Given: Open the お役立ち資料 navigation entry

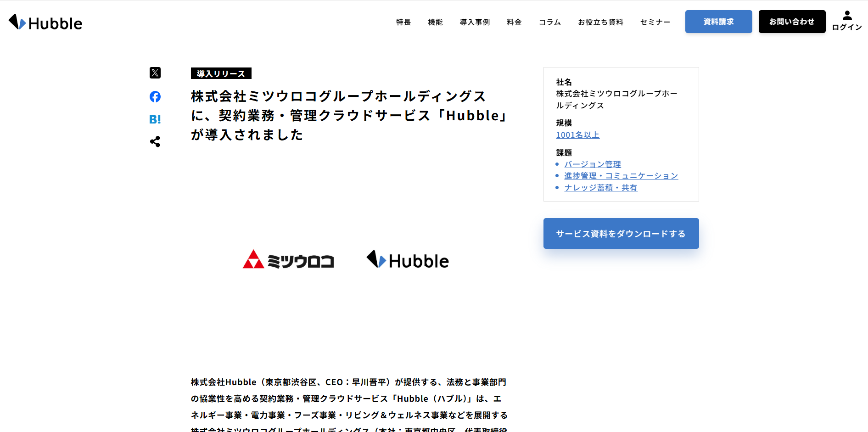Looking at the screenshot, I should 600,22.
